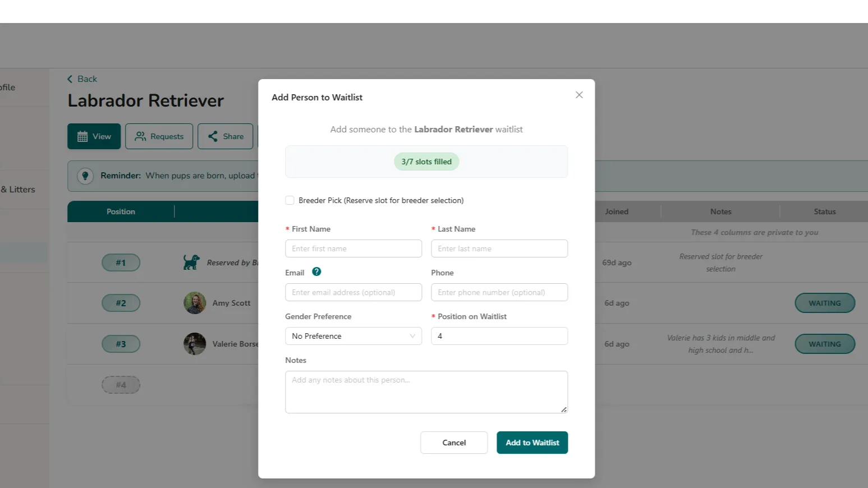
Task: Open the Gender Preference dropdown
Action: coord(353,336)
